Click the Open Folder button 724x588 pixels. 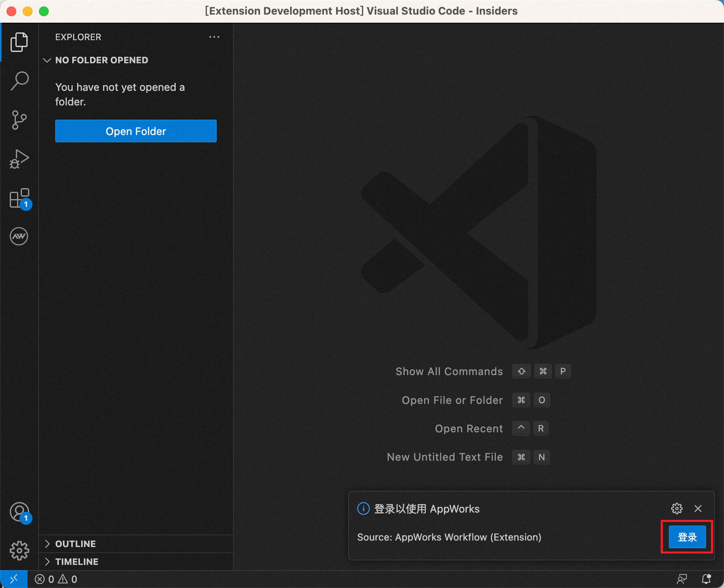(x=136, y=131)
